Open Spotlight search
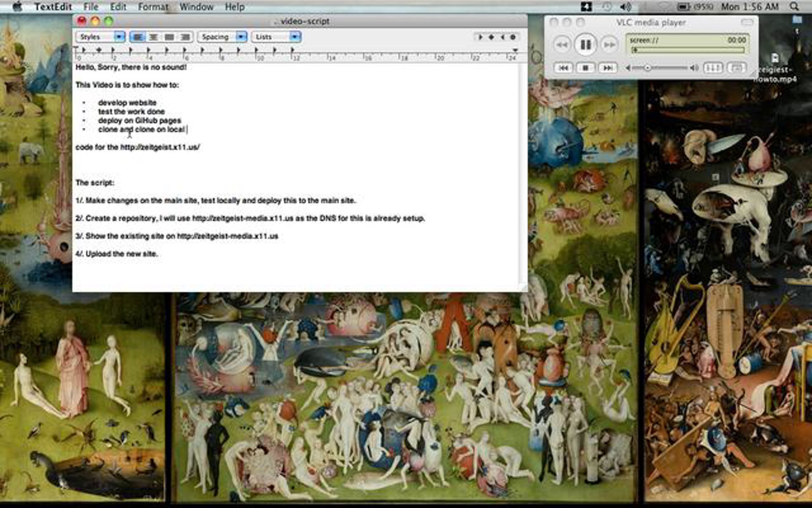This screenshot has height=508, width=812. coord(795,7)
